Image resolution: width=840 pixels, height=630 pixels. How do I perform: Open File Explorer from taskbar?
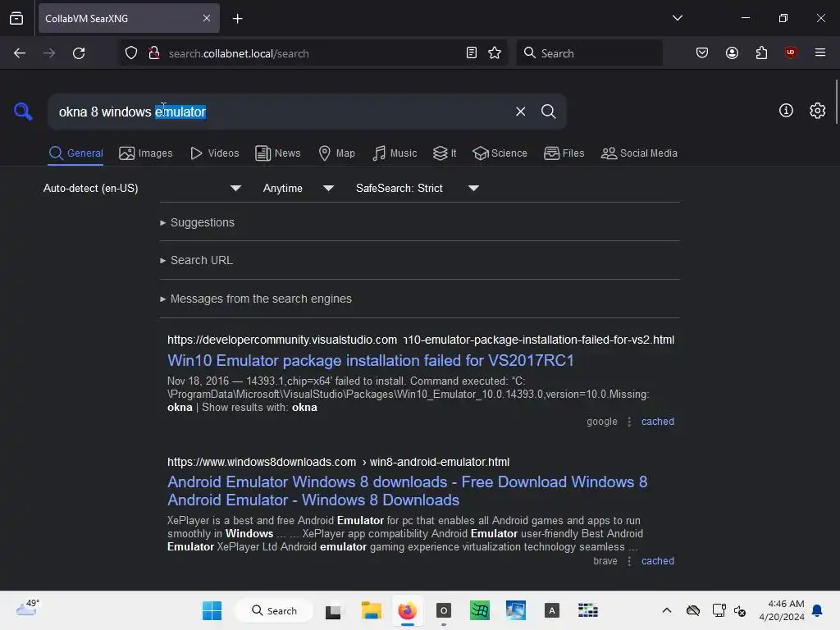click(372, 610)
